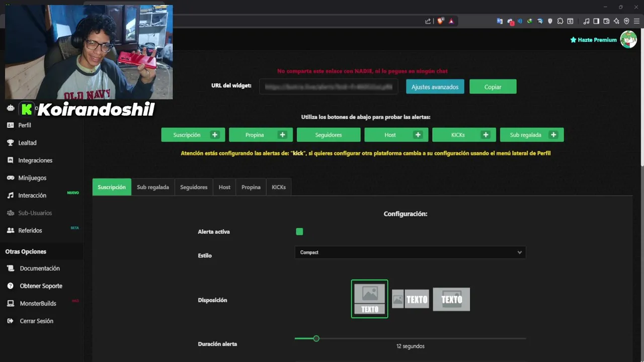The width and height of the screenshot is (644, 362).
Task: Expand the plus on the Propina test button
Action: (x=282, y=135)
